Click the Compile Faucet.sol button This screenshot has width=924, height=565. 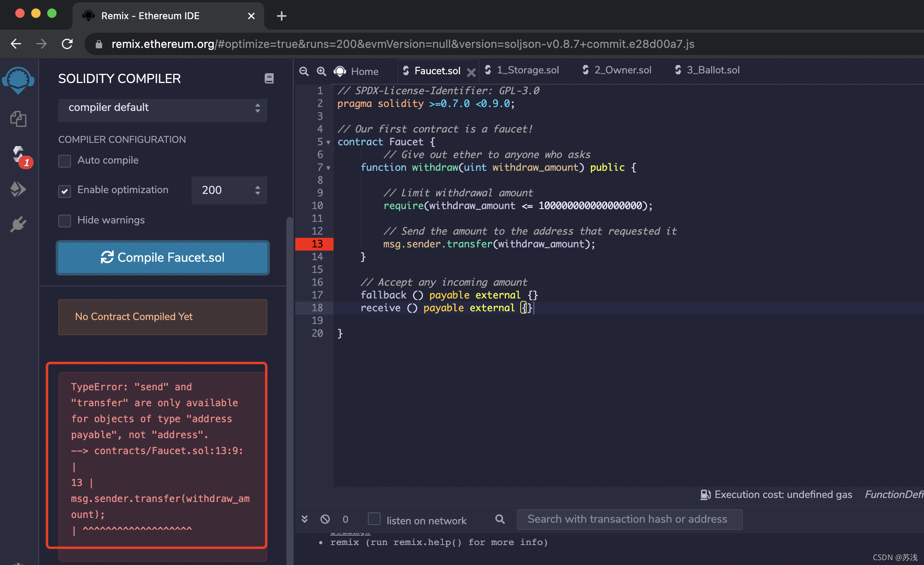click(x=164, y=257)
